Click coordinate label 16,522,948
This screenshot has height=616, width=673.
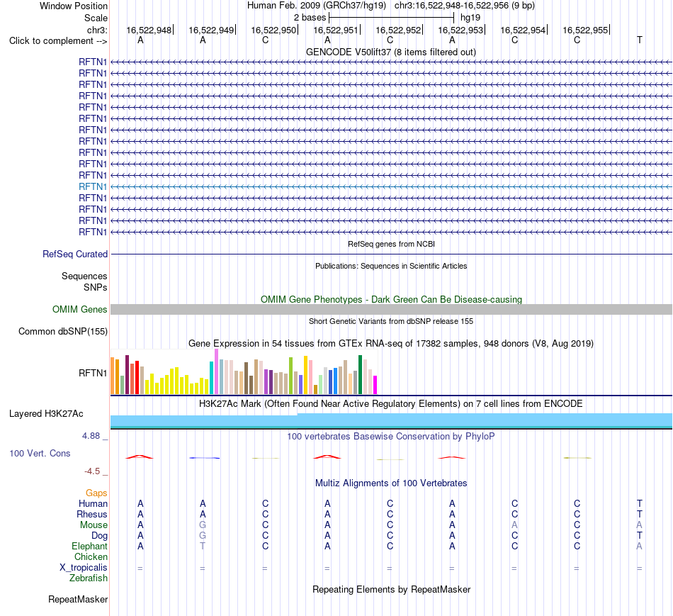click(149, 30)
